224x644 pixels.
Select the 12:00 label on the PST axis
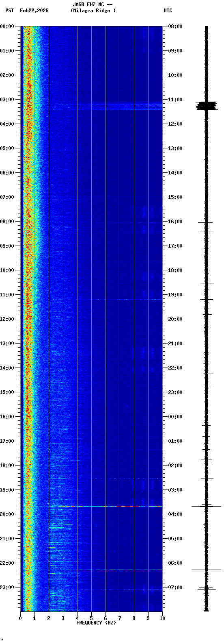click(x=7, y=319)
